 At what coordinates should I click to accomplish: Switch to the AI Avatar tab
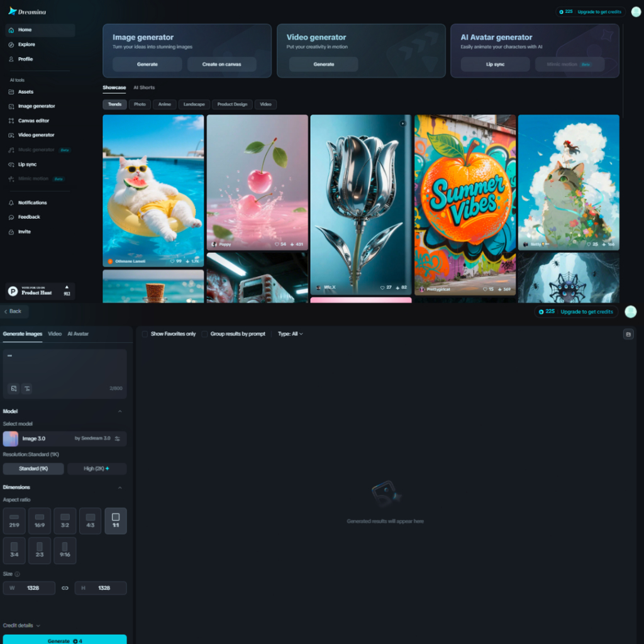point(78,334)
